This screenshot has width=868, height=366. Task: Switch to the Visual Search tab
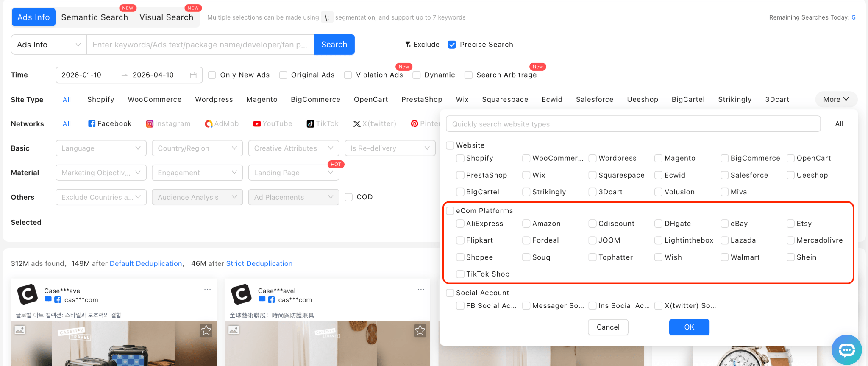click(x=167, y=17)
